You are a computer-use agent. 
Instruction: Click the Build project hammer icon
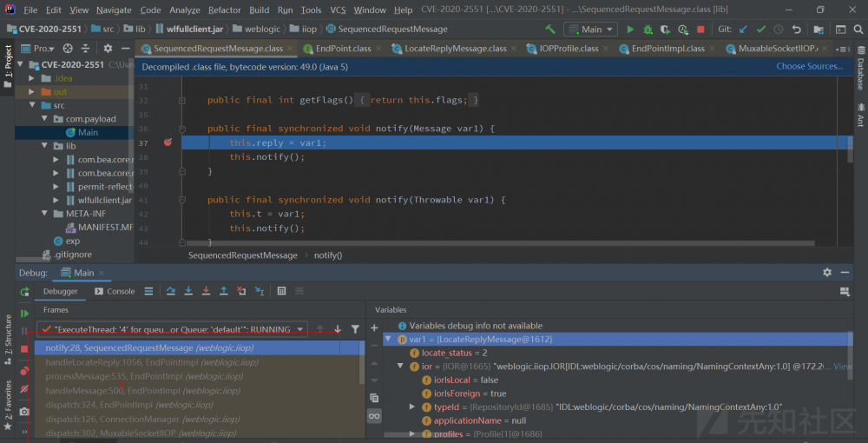(x=549, y=29)
